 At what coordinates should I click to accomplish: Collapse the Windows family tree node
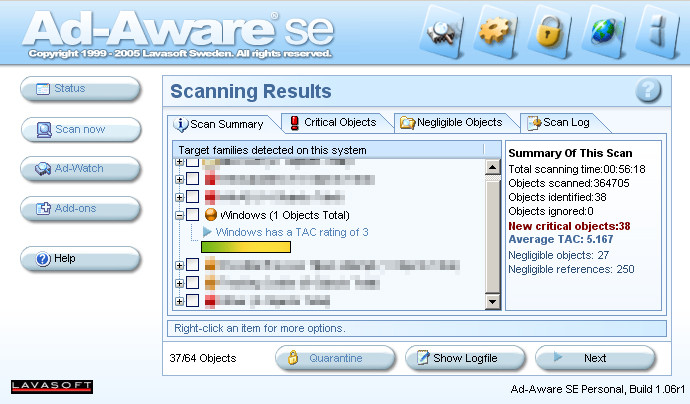179,215
